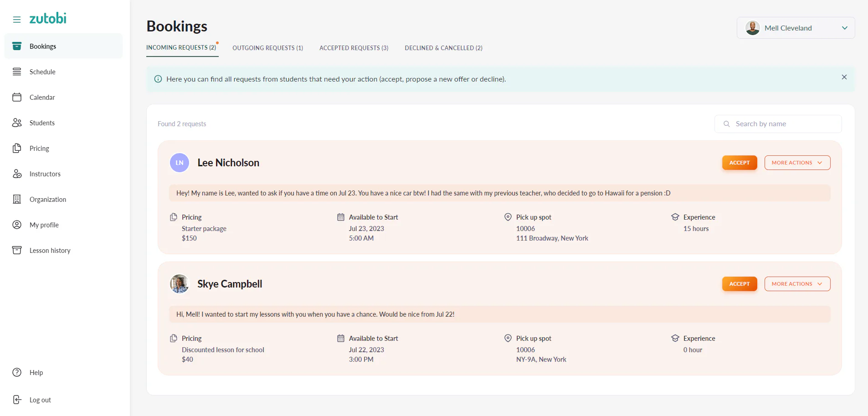The image size is (868, 416).
Task: Go to the Students section icon
Action: pyautogui.click(x=17, y=123)
